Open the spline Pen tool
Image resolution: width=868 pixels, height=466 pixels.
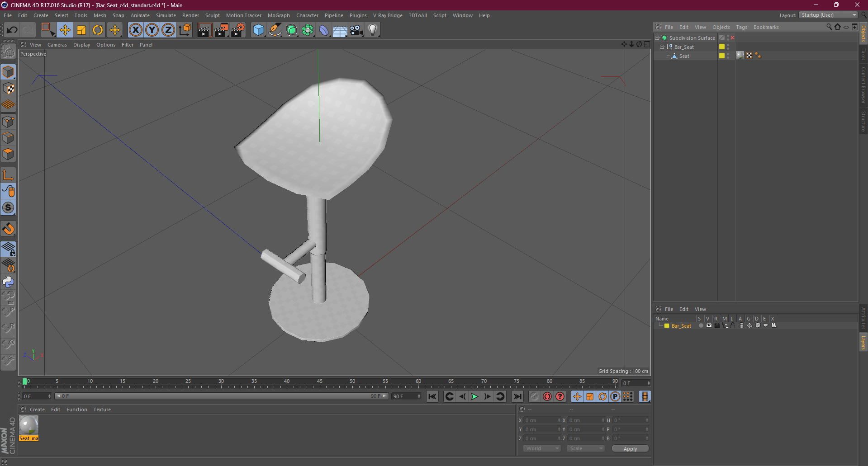(275, 30)
